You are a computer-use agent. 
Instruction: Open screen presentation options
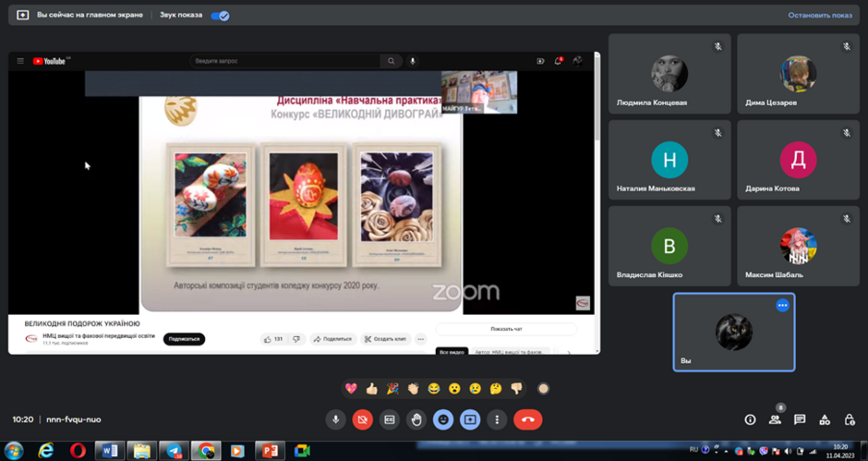pyautogui.click(x=470, y=419)
